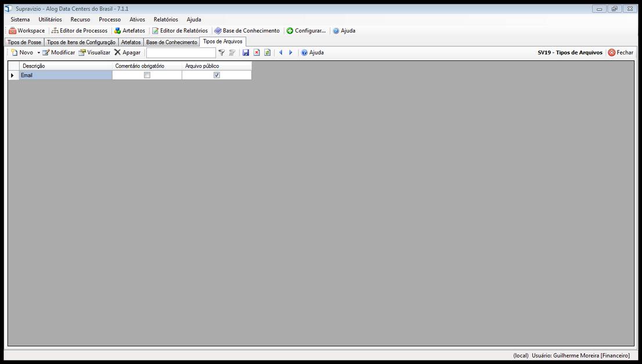Navigate to previous record with blue arrow
This screenshot has height=364, width=642.
pos(280,52)
